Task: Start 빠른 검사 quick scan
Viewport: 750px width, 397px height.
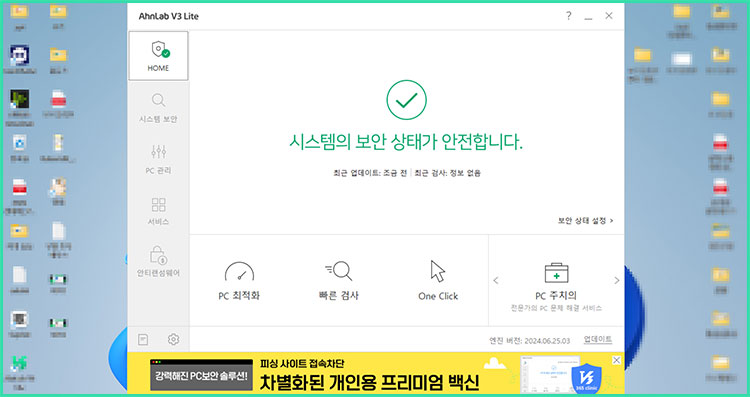Action: point(339,281)
